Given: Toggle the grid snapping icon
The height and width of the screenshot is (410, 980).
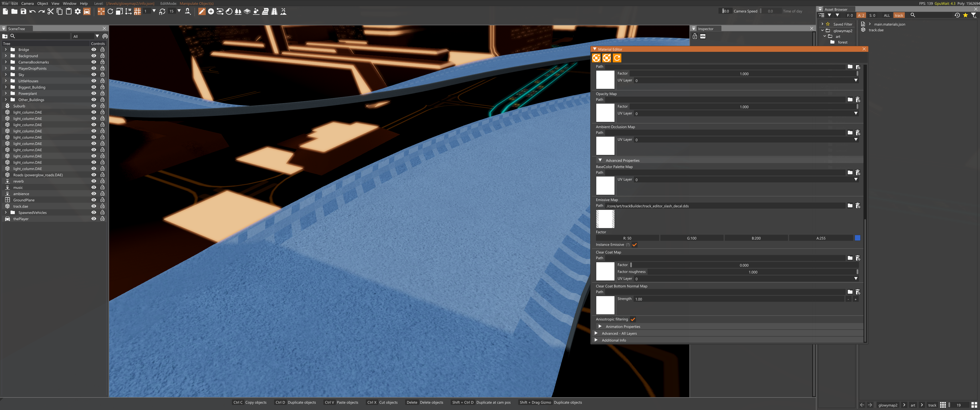Looking at the screenshot, I should [x=137, y=11].
